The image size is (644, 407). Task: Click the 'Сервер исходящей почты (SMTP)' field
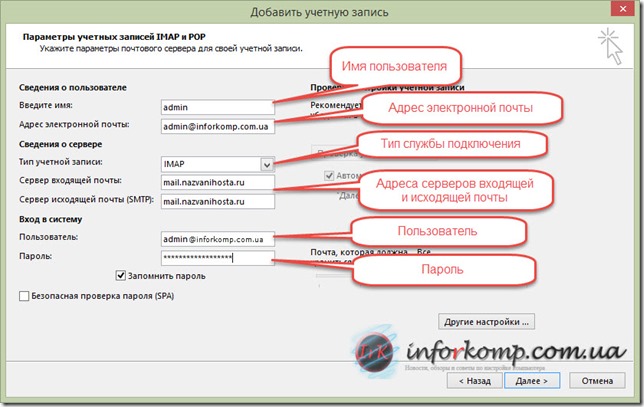[x=215, y=200]
